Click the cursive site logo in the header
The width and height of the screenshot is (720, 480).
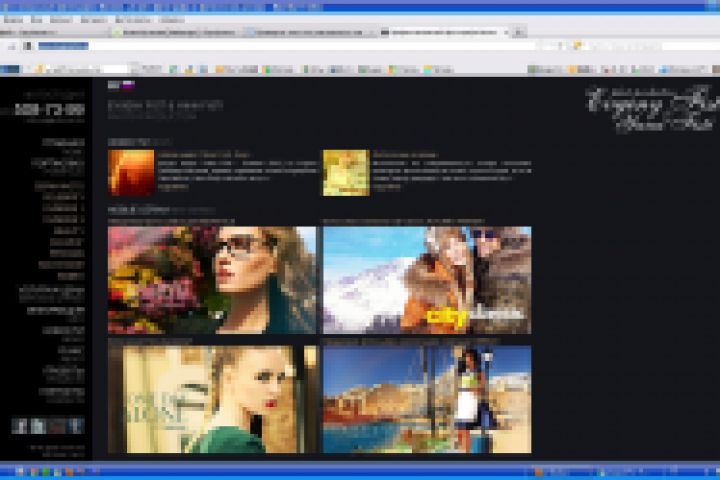pyautogui.click(x=652, y=108)
